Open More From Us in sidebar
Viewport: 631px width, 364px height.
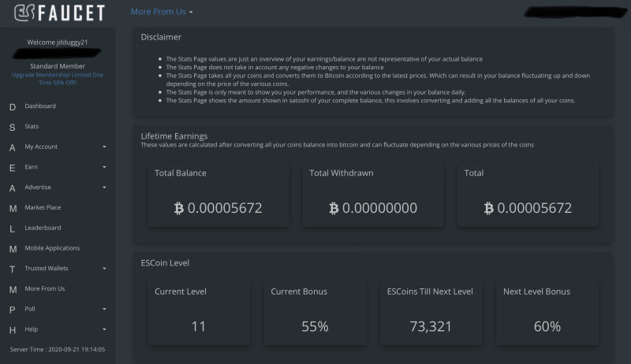(x=45, y=288)
